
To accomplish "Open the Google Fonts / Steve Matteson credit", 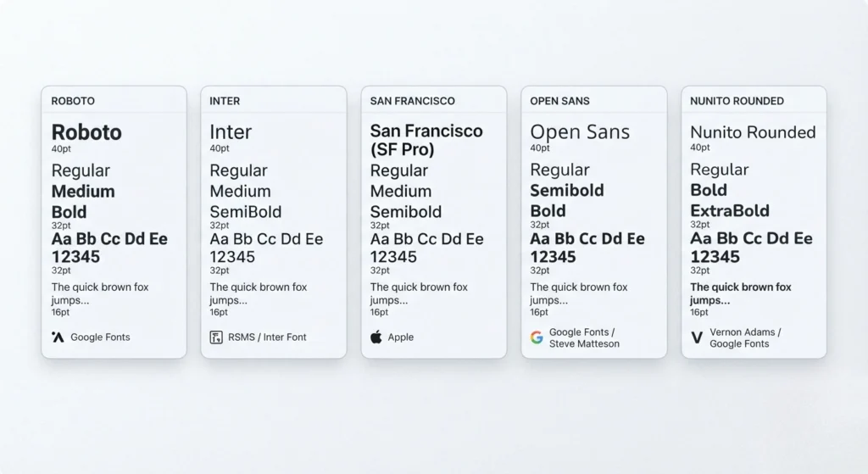I will (584, 337).
